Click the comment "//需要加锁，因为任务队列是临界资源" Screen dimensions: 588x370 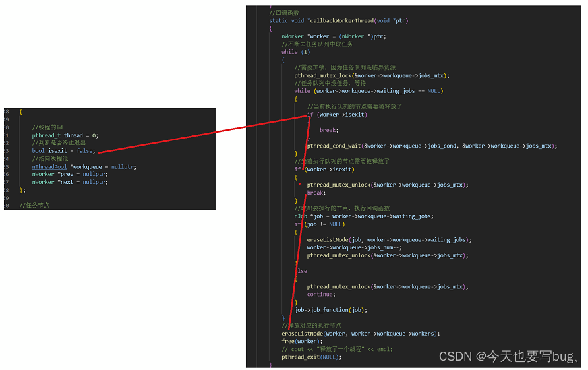click(x=345, y=67)
